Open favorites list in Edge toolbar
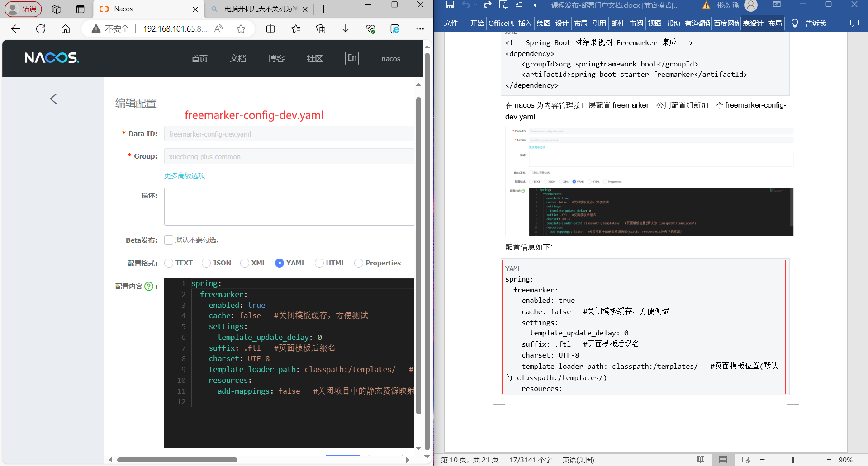The image size is (868, 466). [x=296, y=29]
